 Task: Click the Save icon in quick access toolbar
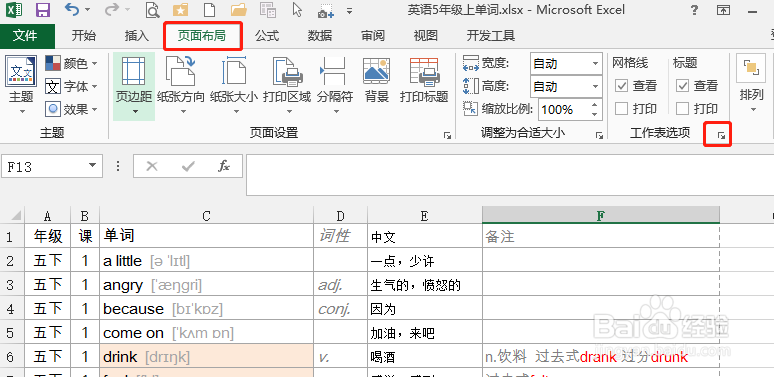tap(43, 10)
